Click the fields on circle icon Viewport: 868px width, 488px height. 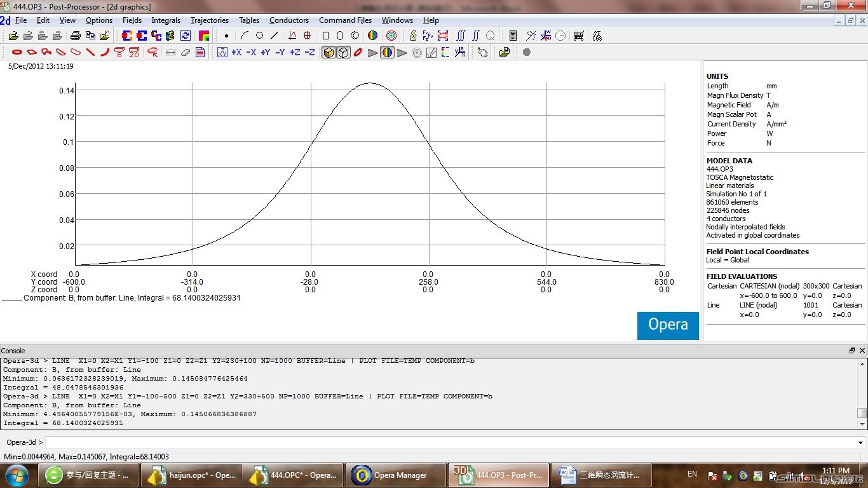click(x=259, y=36)
